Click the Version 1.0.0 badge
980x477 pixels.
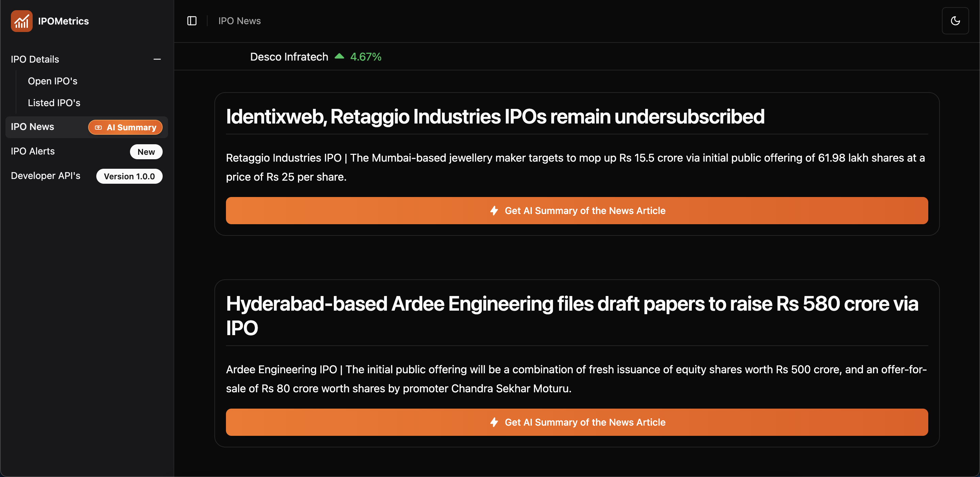[129, 177]
